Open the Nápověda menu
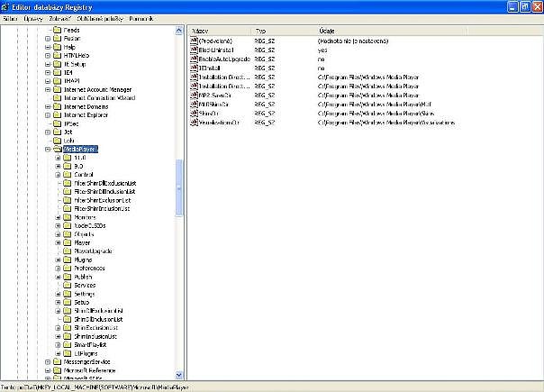Viewport: 544px width, 392px height. click(141, 19)
